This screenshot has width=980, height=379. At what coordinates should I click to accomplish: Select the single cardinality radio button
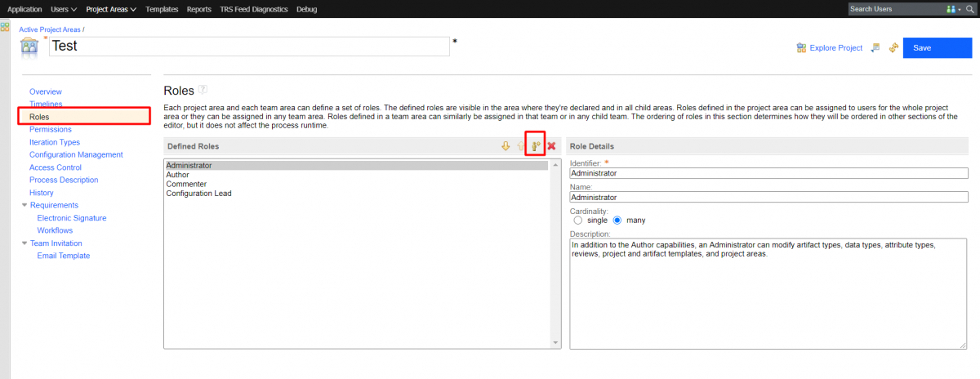[578, 220]
